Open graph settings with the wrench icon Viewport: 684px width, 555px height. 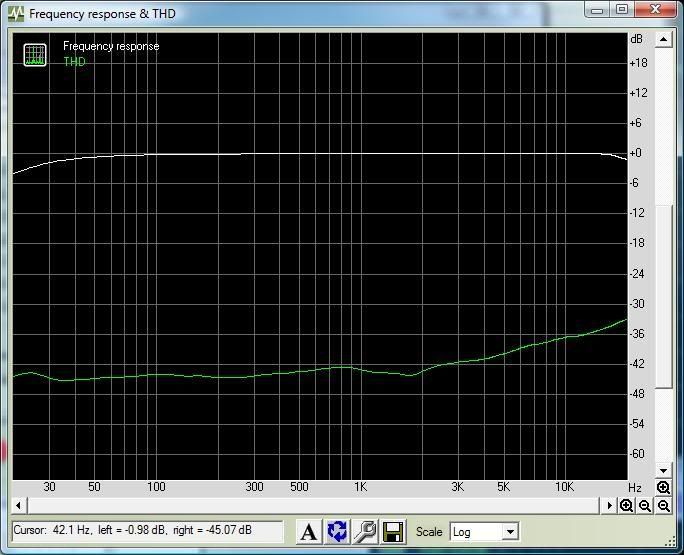(x=365, y=532)
